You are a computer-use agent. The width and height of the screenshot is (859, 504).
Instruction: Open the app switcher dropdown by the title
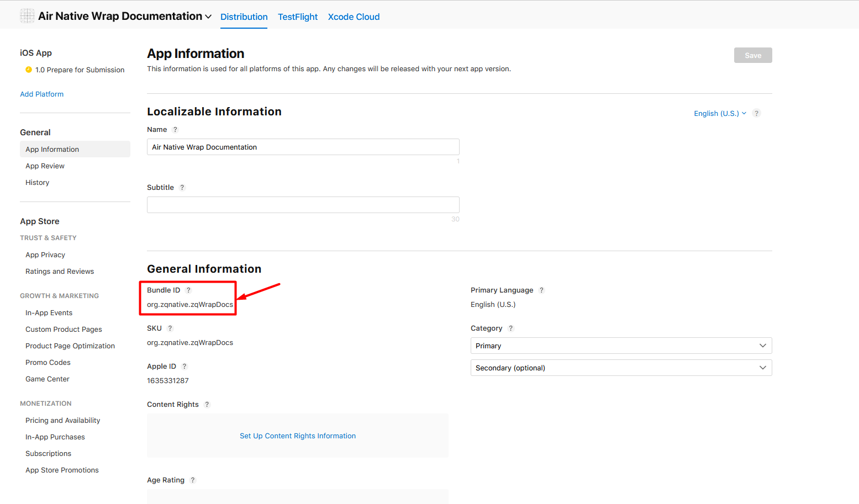208,17
